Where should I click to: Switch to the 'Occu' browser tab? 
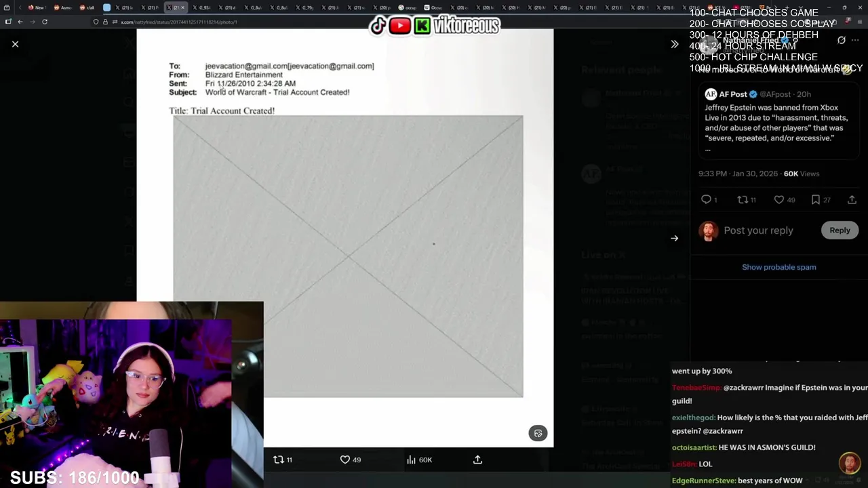pos(433,7)
